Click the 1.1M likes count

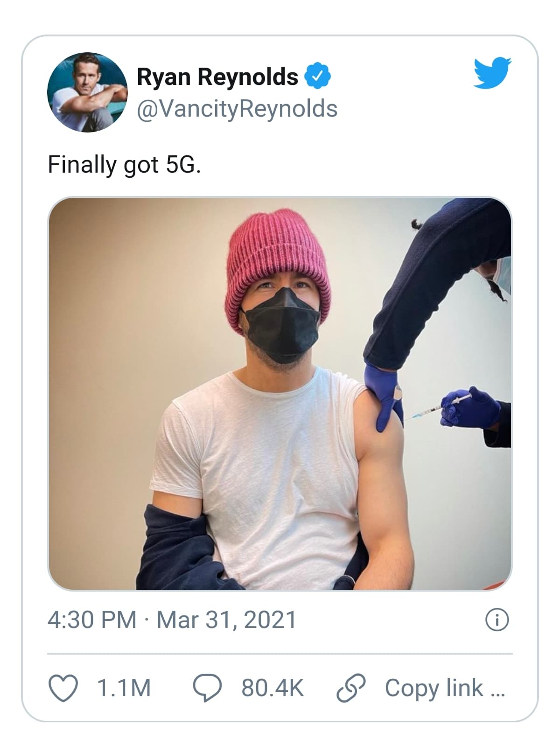[124, 688]
